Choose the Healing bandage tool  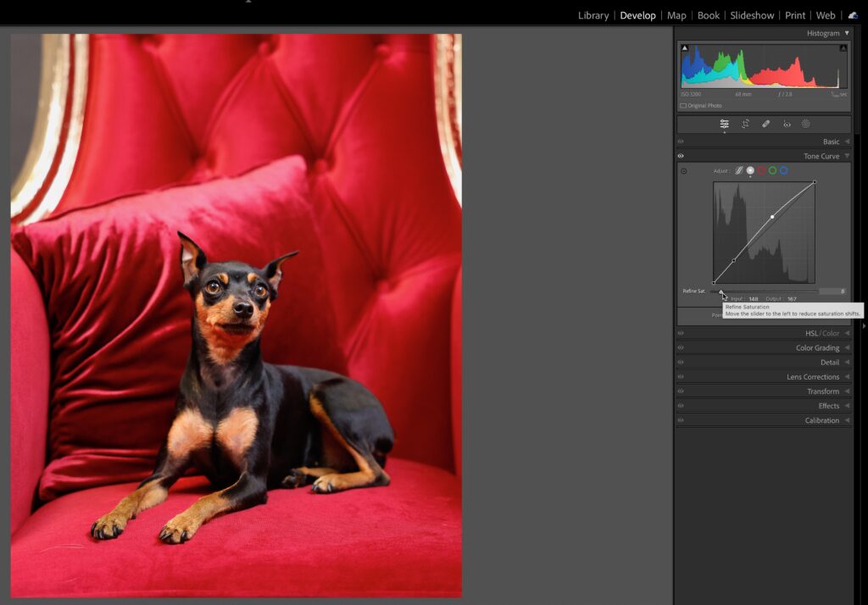point(765,124)
